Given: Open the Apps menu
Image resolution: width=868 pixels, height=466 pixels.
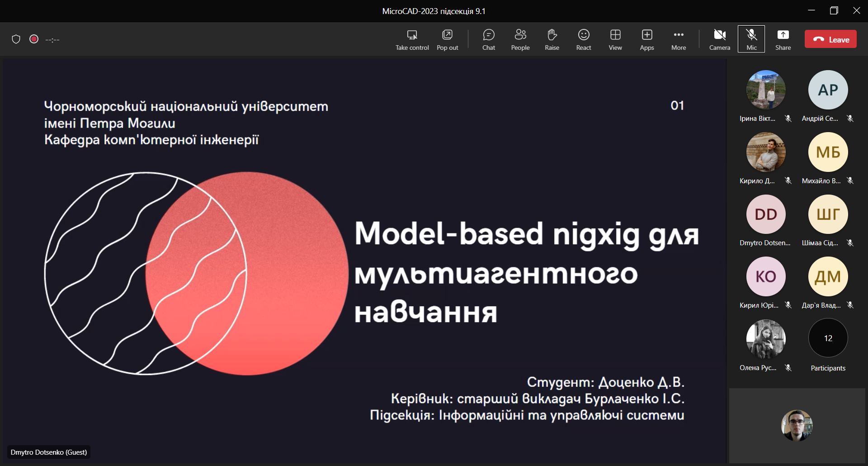Looking at the screenshot, I should pyautogui.click(x=646, y=39).
